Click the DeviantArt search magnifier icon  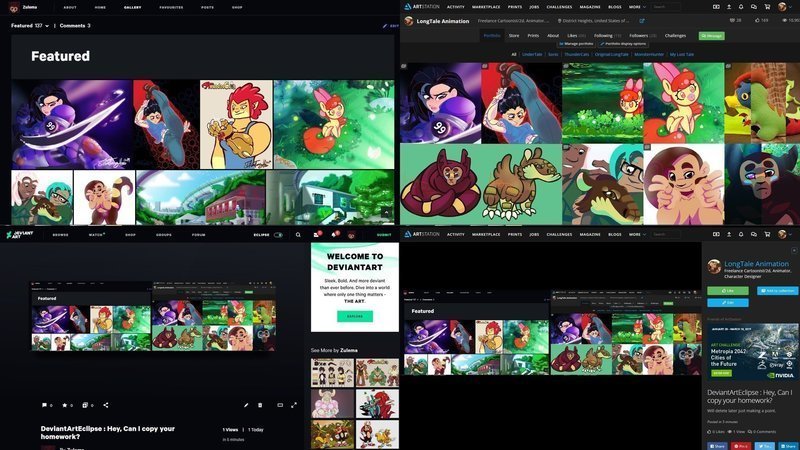point(297,235)
